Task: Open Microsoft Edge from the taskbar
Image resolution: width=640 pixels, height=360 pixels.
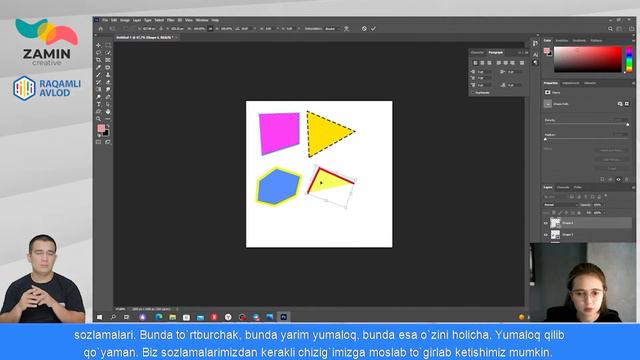Action: click(x=159, y=317)
